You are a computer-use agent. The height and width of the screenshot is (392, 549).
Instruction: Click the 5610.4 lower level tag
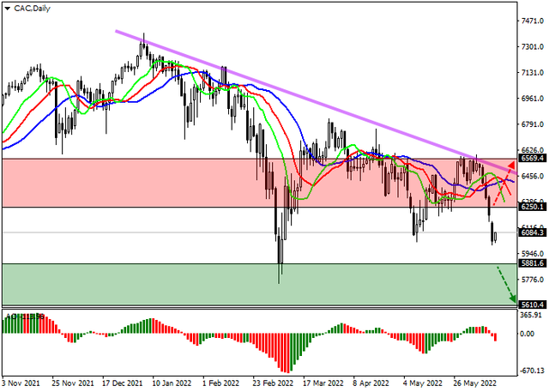pyautogui.click(x=532, y=305)
